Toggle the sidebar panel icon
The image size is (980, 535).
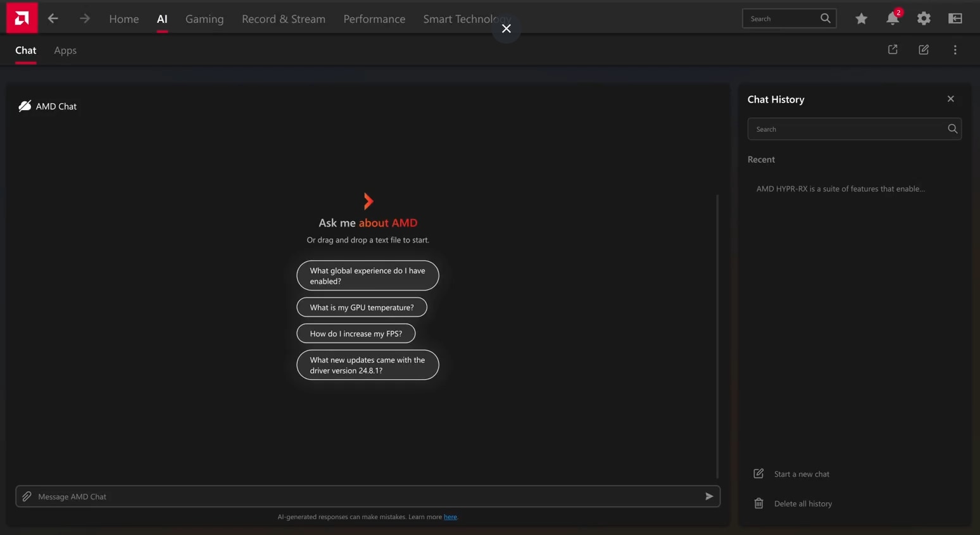[x=955, y=18]
